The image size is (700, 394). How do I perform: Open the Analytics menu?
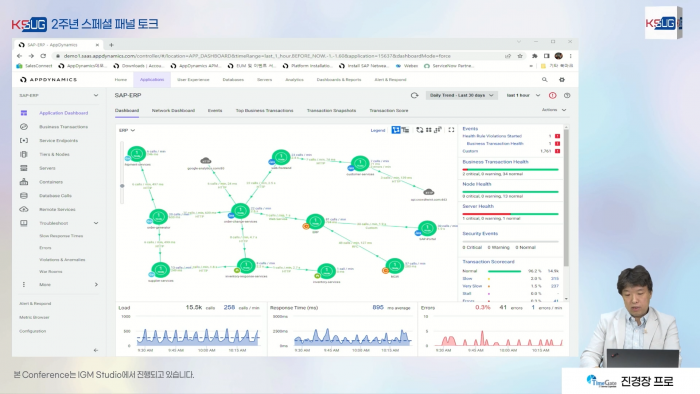click(294, 80)
